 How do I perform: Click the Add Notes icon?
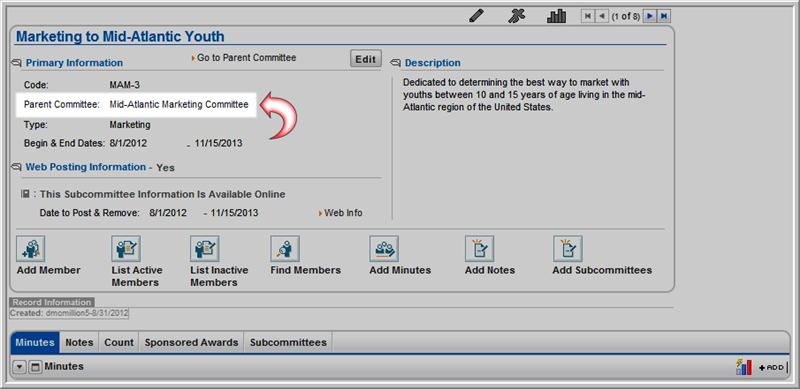tap(479, 249)
